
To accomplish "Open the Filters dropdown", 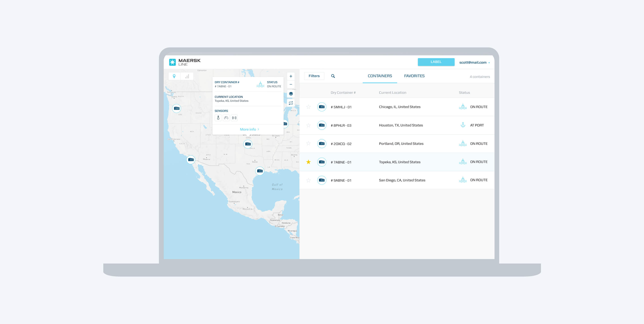I will coord(314,76).
